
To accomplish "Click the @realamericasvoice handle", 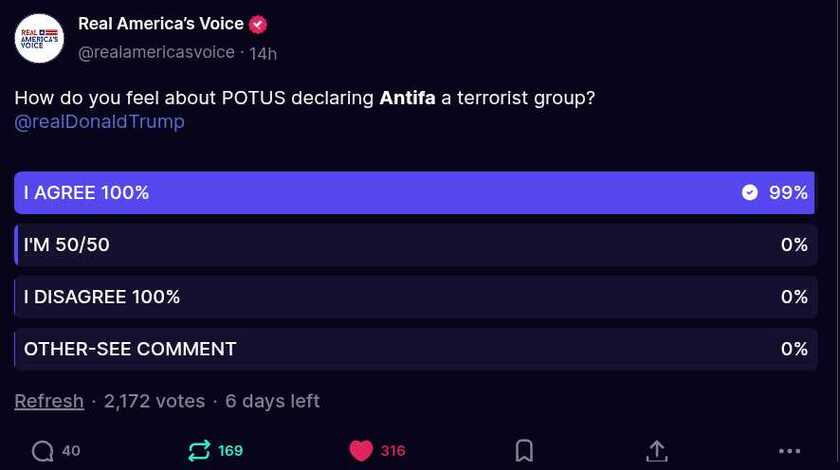I will [156, 52].
